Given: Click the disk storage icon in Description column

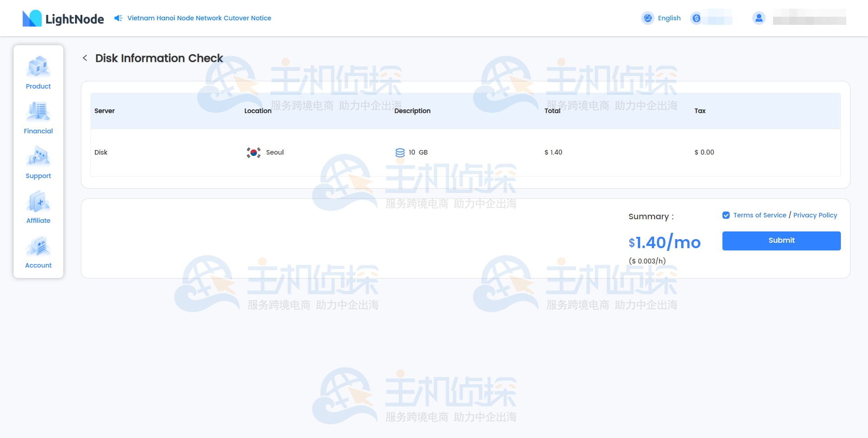Looking at the screenshot, I should click(400, 152).
